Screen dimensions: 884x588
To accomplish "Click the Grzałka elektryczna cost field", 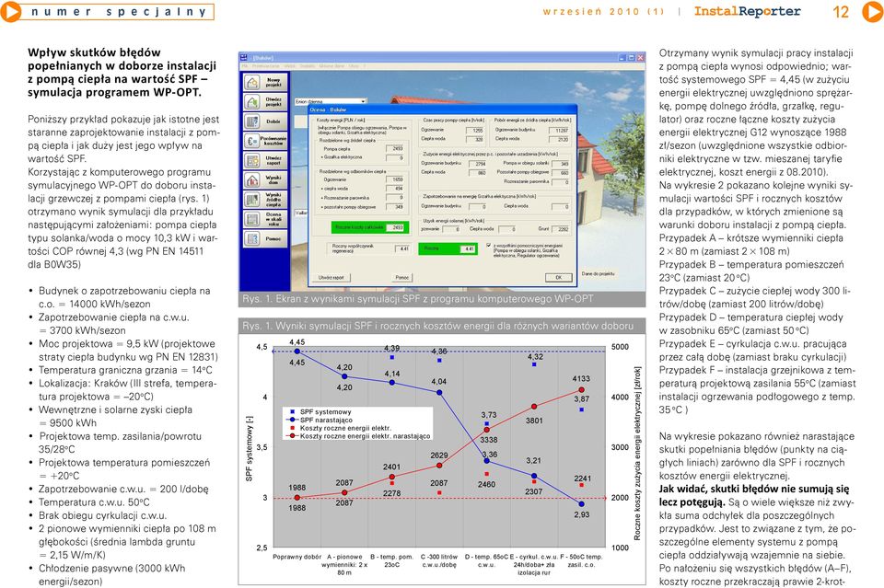I will [394, 157].
